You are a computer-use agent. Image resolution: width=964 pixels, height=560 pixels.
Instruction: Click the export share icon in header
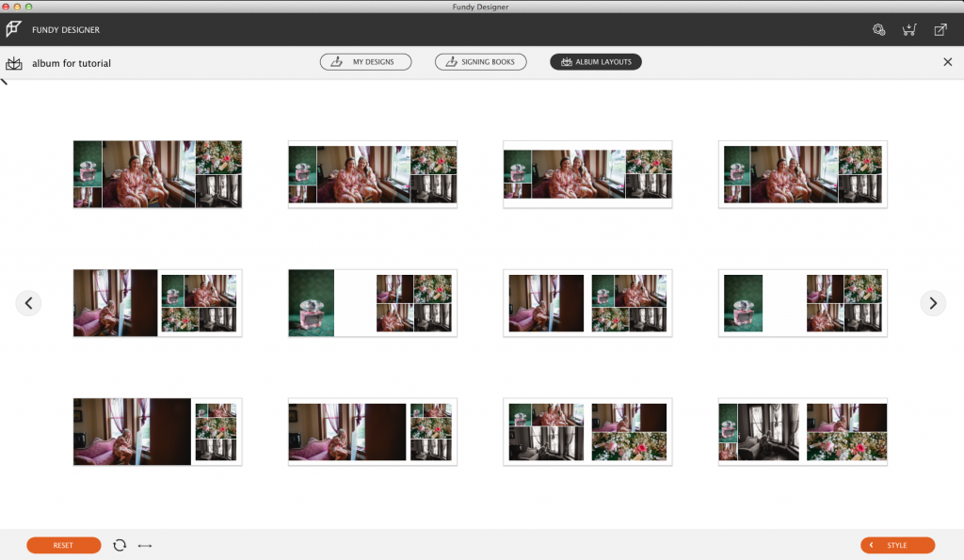[940, 29]
